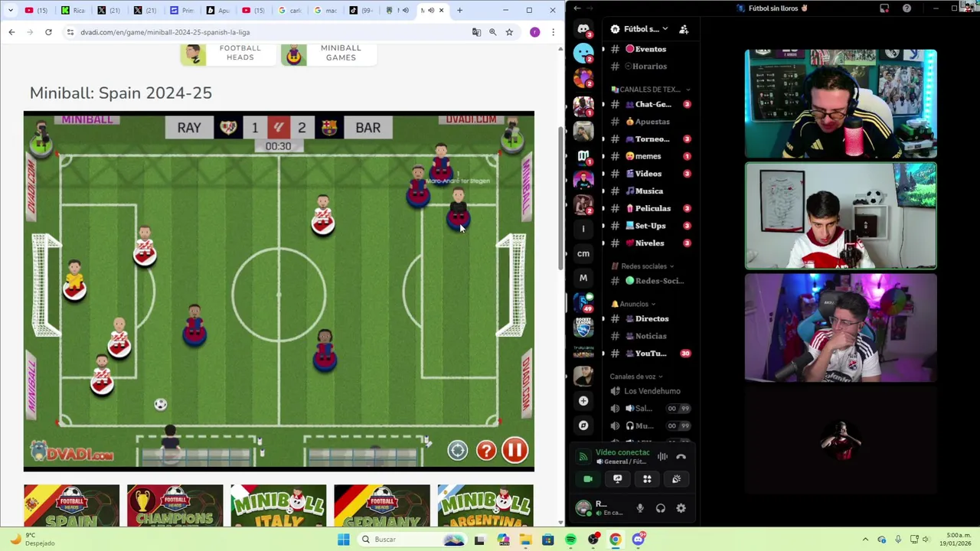The image size is (980, 551).
Task: Open the Musica channel
Action: coord(649,191)
